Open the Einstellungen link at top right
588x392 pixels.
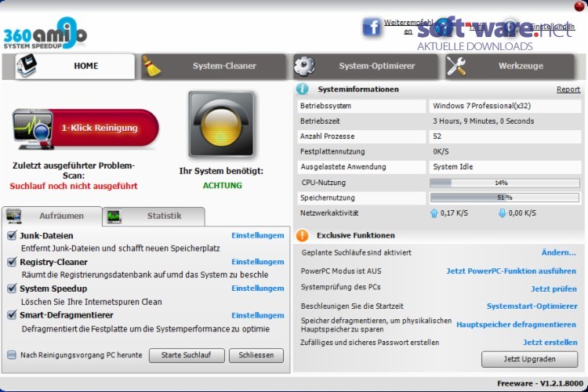click(552, 27)
